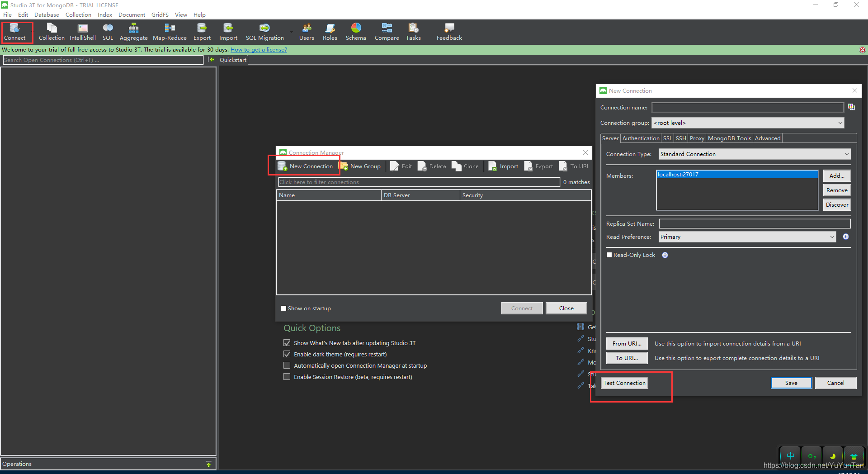Click Clone in Connection Manager toolbar

465,166
